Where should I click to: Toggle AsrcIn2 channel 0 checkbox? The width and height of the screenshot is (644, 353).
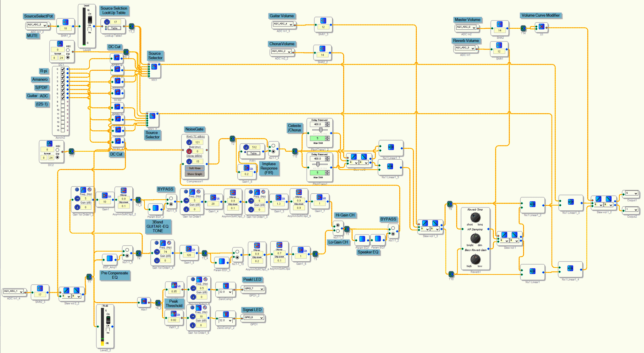pyautogui.click(x=63, y=69)
